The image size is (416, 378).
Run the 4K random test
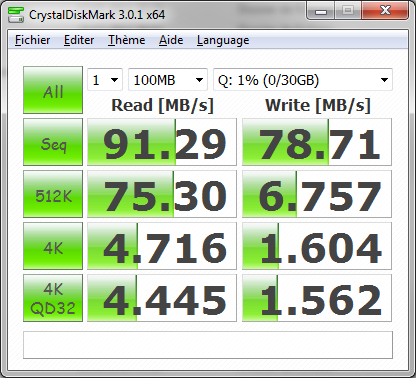pos(53,246)
